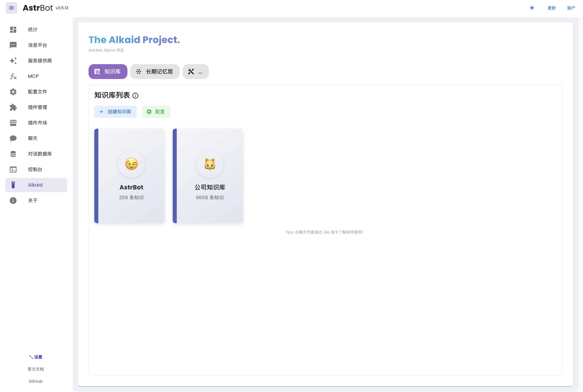Image resolution: width=583 pixels, height=392 pixels.
Task: Switch to the 知识库 tab
Action: 108,72
